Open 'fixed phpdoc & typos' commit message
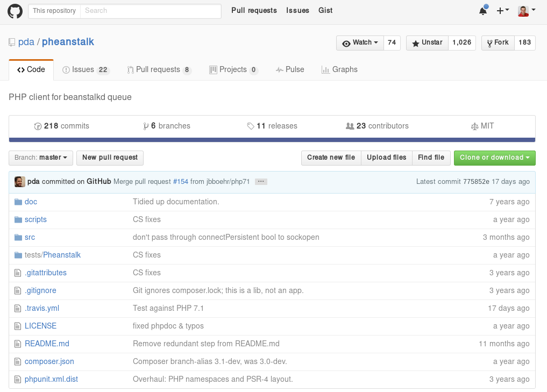The image size is (547, 392). pos(168,326)
